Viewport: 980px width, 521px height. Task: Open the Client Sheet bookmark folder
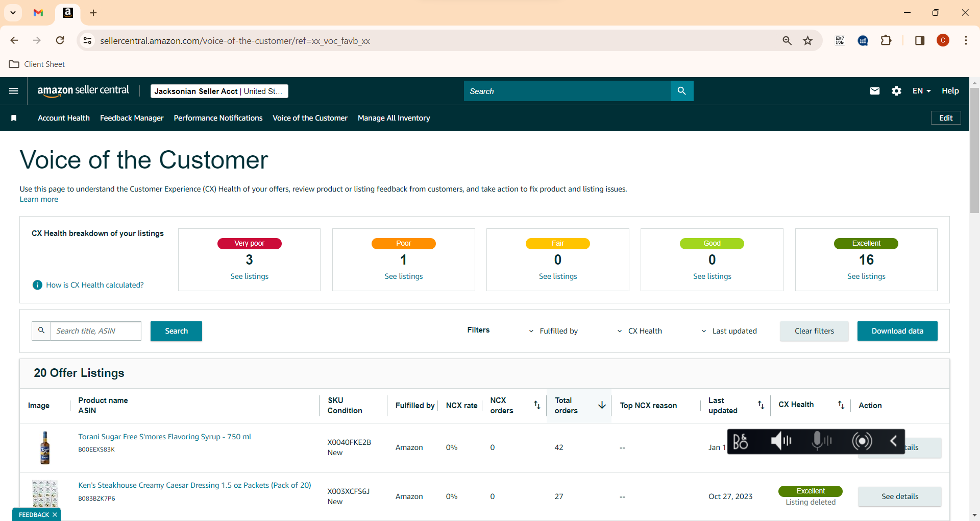[x=37, y=64]
